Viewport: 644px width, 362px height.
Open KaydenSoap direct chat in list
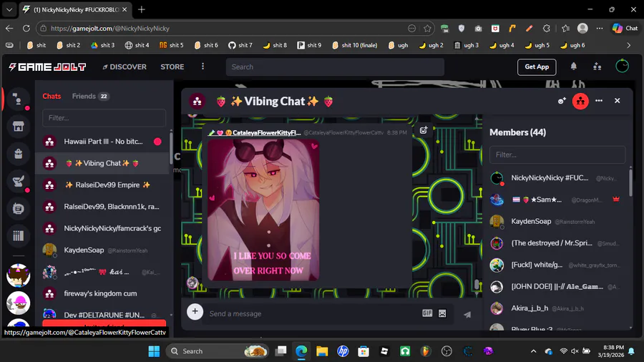coord(102,250)
